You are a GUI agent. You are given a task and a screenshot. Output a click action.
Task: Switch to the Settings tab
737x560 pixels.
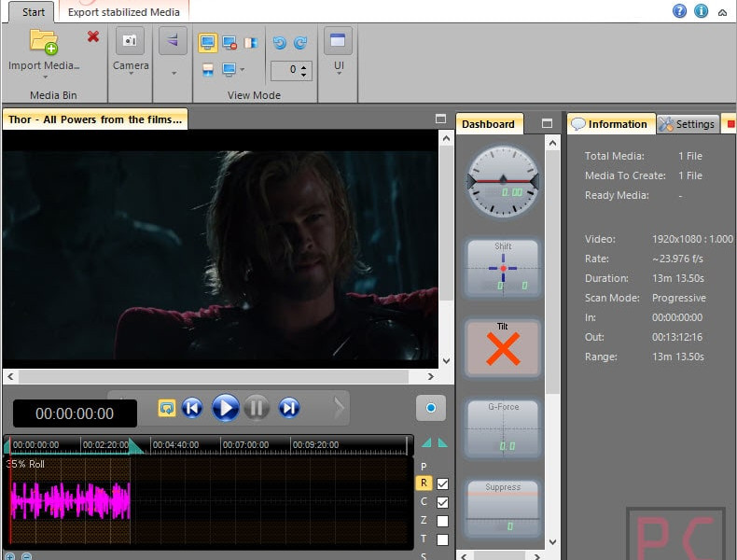[x=688, y=124]
